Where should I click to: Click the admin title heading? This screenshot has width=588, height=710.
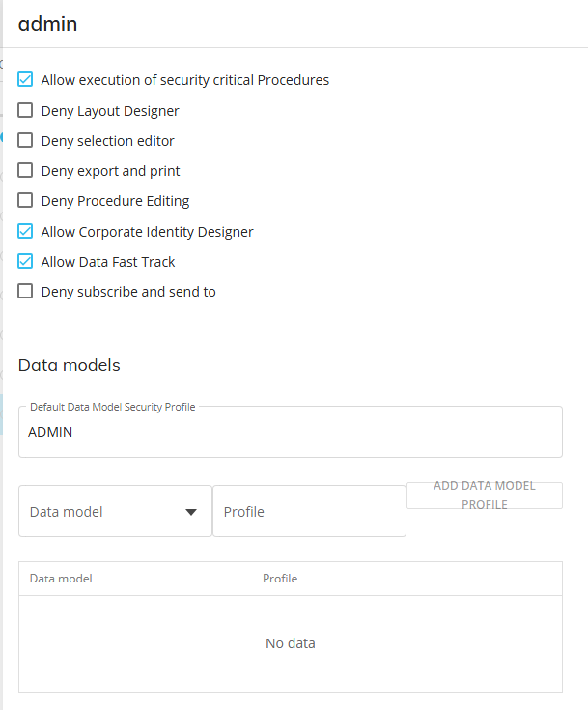click(x=48, y=25)
